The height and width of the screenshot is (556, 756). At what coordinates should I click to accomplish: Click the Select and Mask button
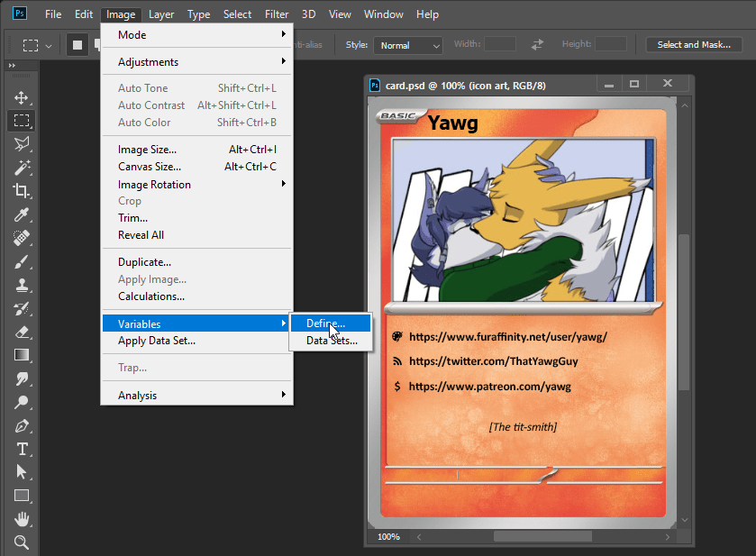coord(694,45)
